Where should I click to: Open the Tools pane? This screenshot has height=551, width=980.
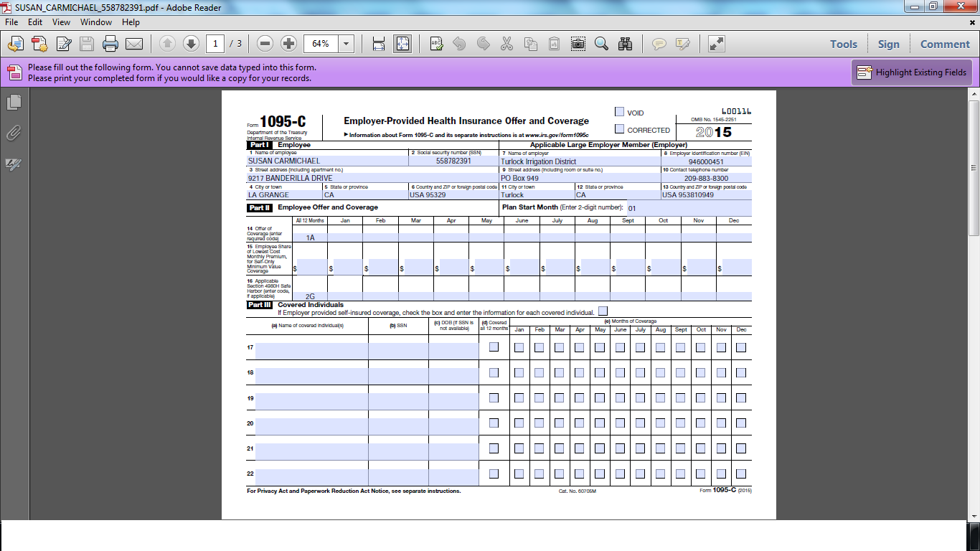[x=844, y=44]
